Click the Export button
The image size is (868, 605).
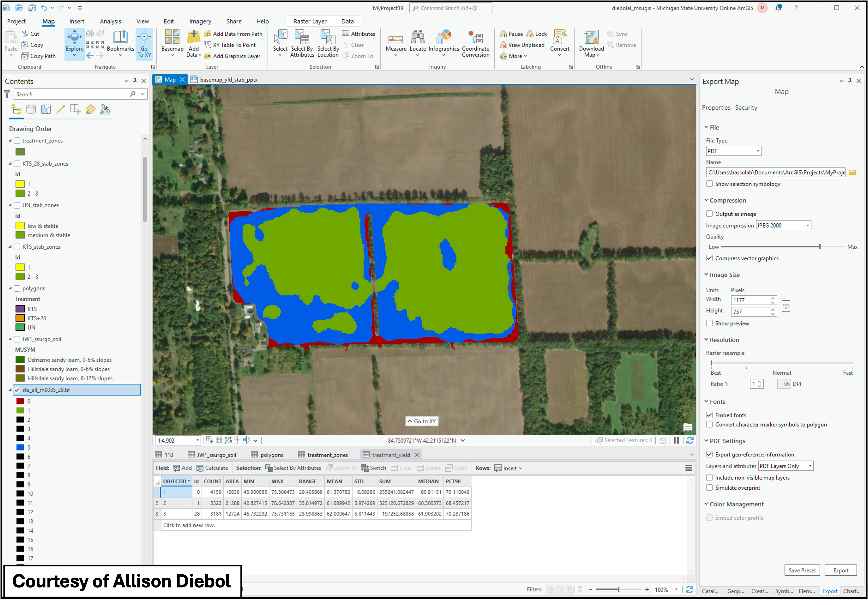point(841,570)
